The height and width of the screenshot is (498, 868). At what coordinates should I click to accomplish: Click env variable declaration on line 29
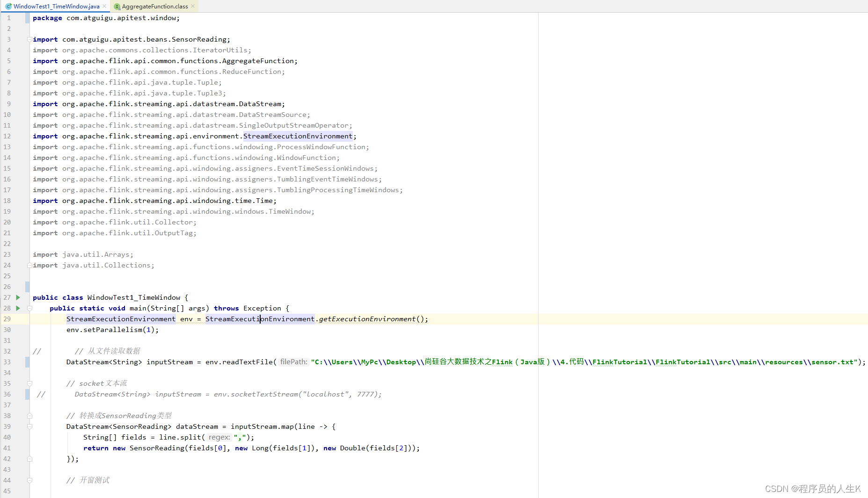(186, 319)
